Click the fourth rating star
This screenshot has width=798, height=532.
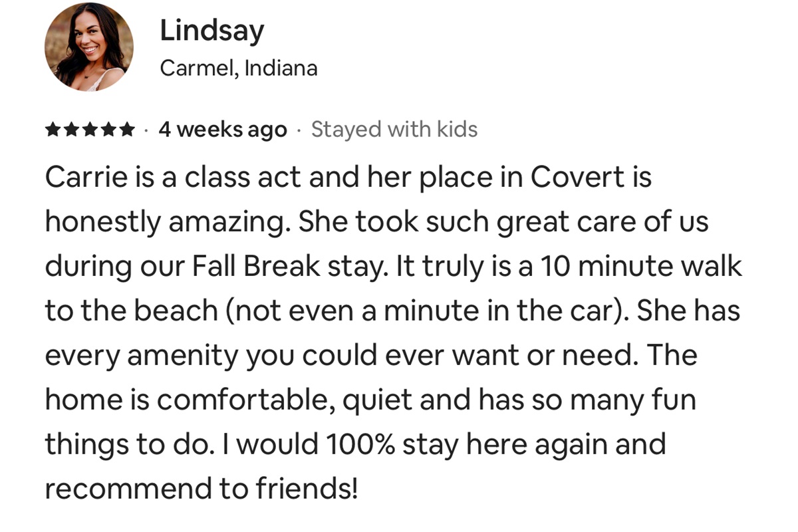point(107,130)
